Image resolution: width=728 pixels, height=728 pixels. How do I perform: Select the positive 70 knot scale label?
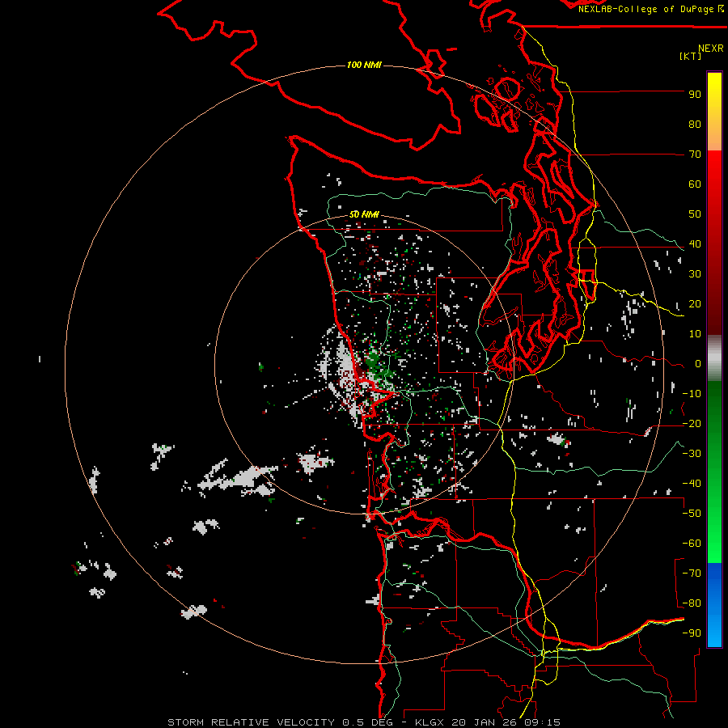(x=695, y=154)
